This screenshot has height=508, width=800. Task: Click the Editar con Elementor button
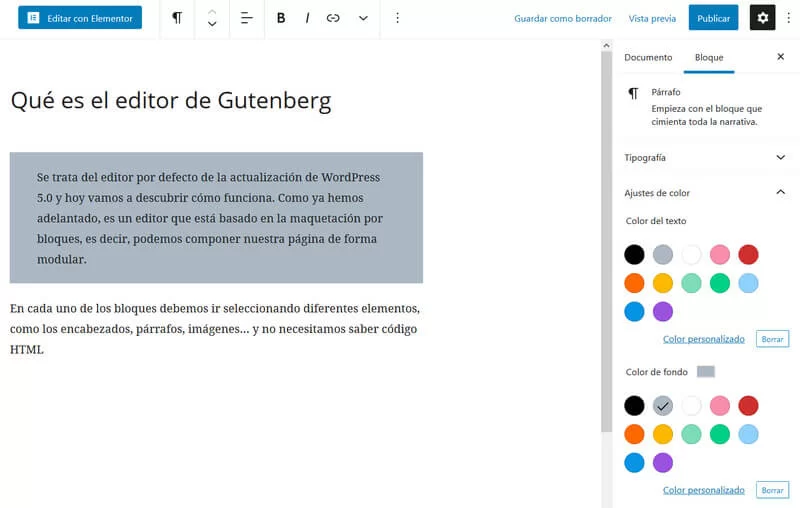point(80,18)
